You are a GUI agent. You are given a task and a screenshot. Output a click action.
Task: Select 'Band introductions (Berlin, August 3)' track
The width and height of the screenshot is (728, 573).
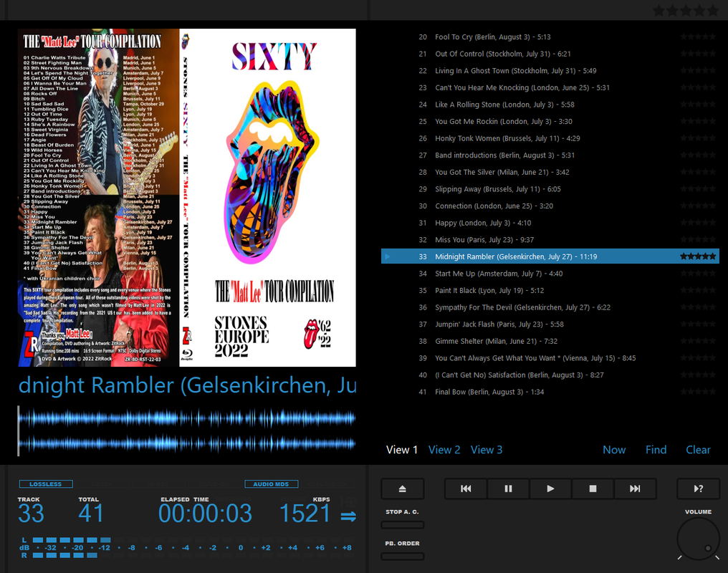550,155
